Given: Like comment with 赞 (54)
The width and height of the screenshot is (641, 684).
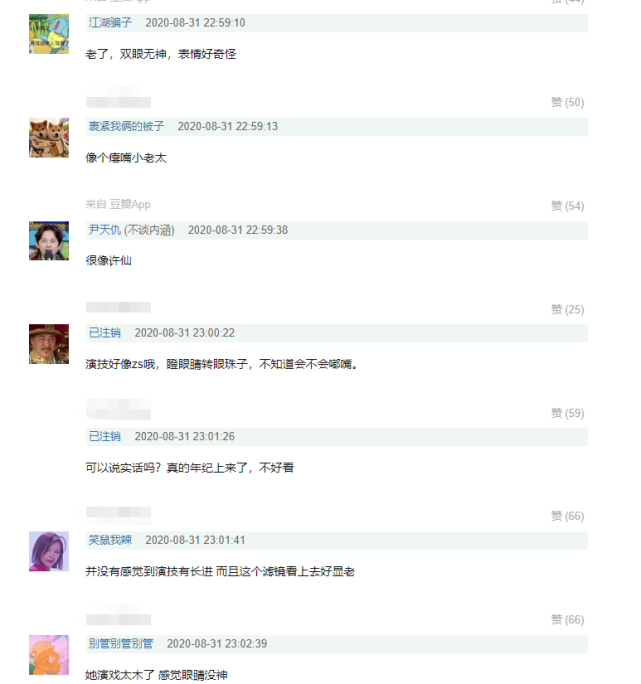Looking at the screenshot, I should point(567,206).
